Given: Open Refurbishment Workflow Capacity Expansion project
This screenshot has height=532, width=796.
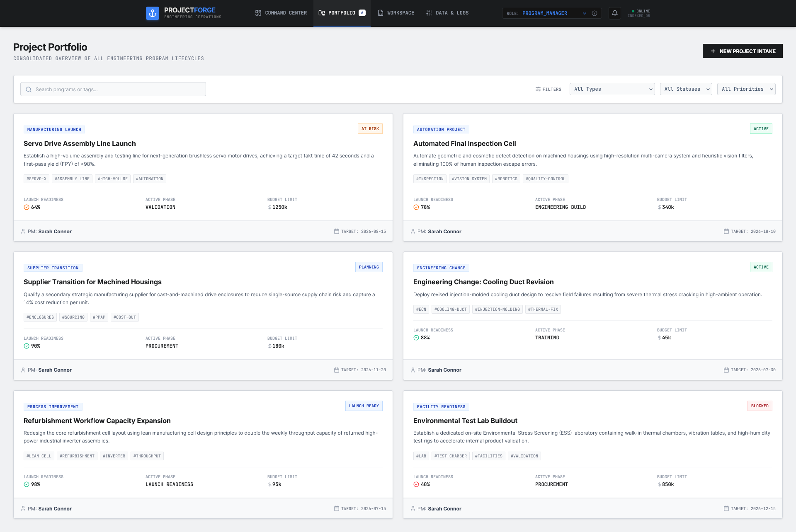Looking at the screenshot, I should [97, 421].
